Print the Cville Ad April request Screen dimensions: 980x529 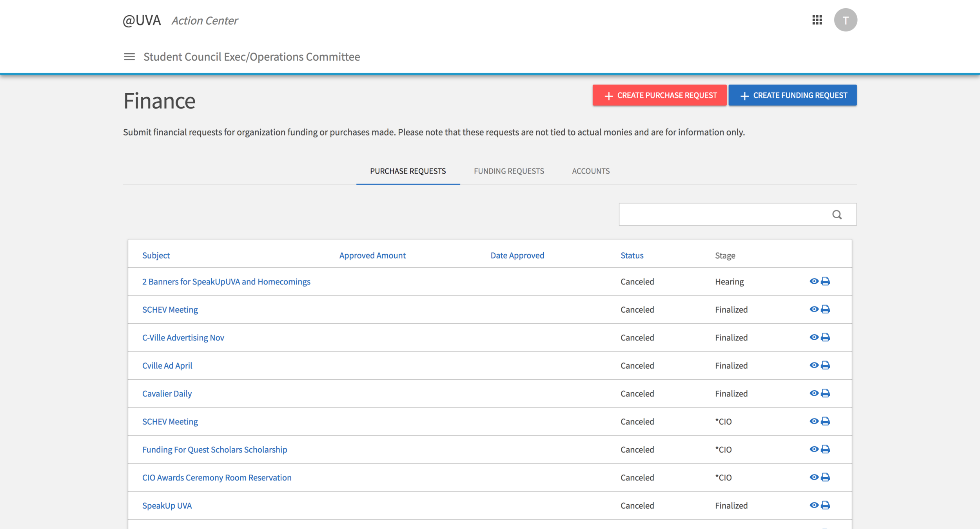click(825, 365)
